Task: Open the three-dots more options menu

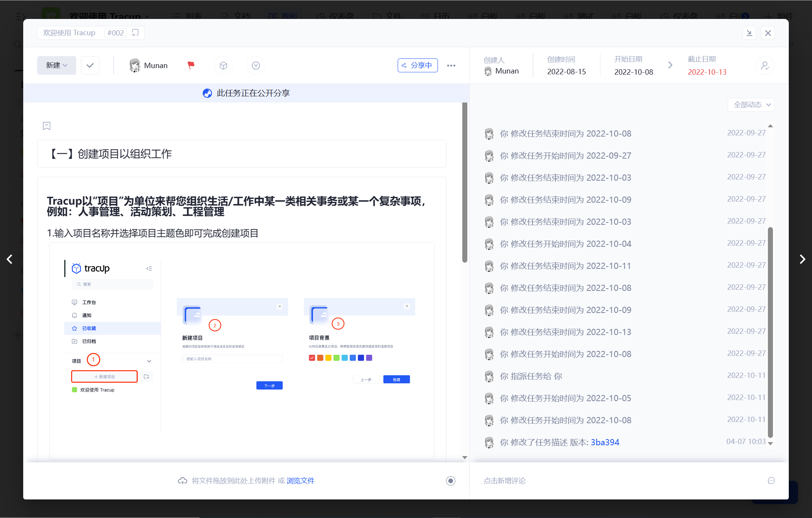Action: coord(451,65)
